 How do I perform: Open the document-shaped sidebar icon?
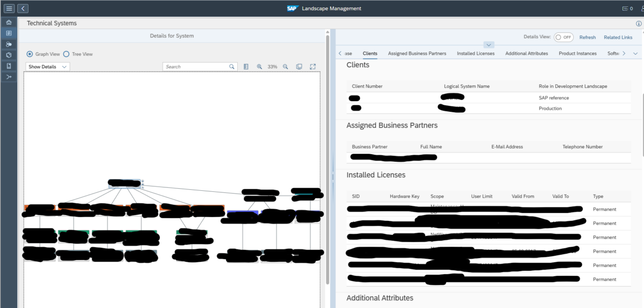coord(9,66)
